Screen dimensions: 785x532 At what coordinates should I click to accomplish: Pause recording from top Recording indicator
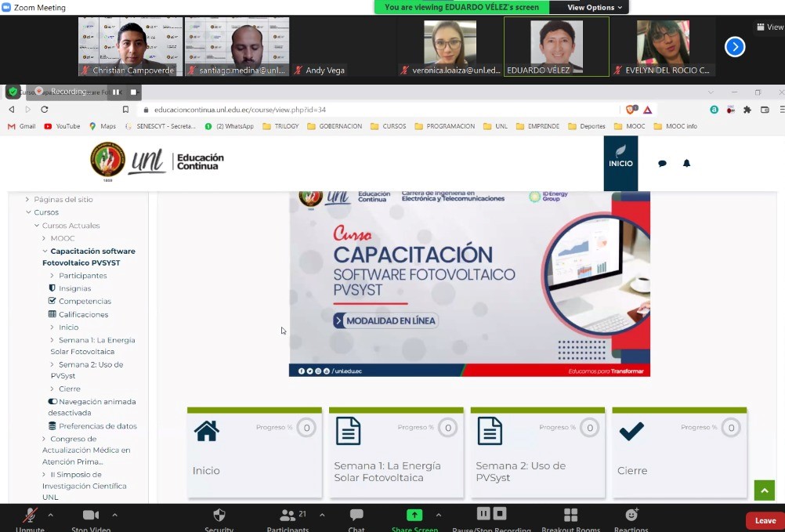(116, 92)
